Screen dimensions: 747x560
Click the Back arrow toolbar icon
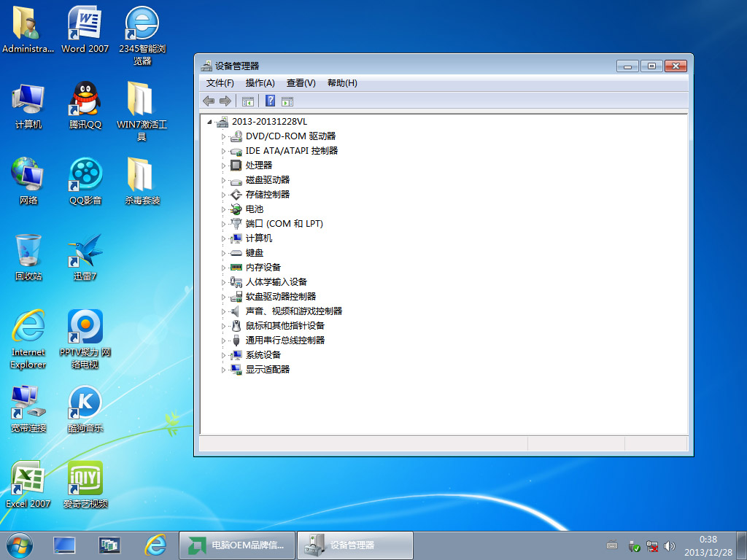(x=209, y=101)
